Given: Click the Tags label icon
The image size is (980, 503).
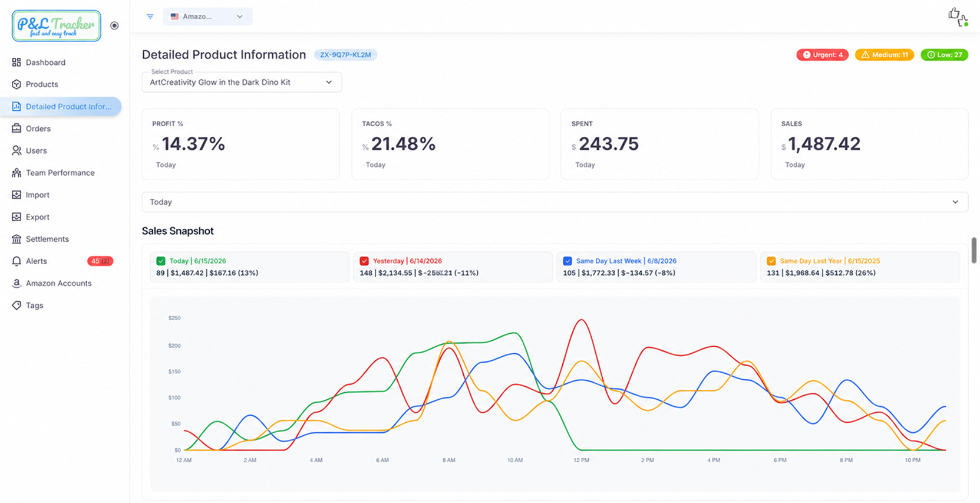Looking at the screenshot, I should (x=17, y=305).
